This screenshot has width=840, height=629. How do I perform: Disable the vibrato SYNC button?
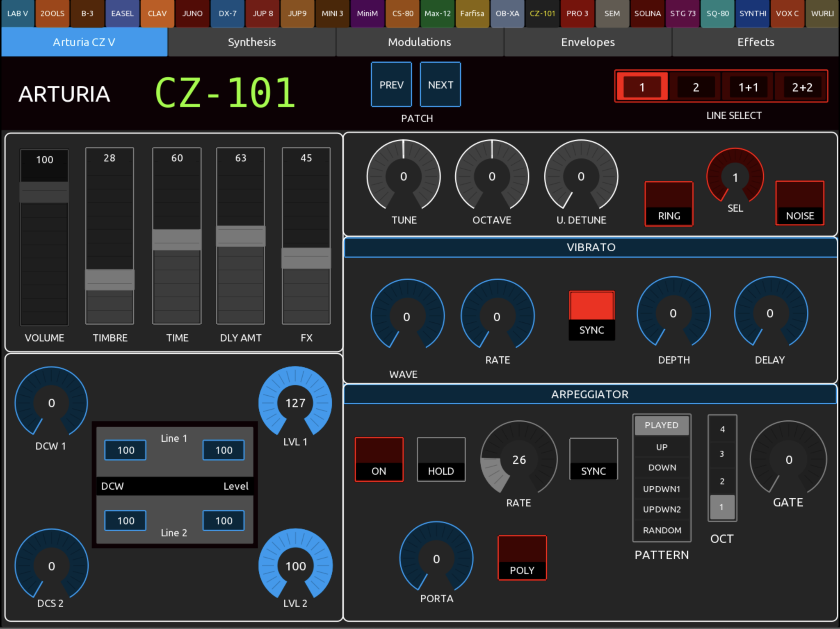click(591, 315)
